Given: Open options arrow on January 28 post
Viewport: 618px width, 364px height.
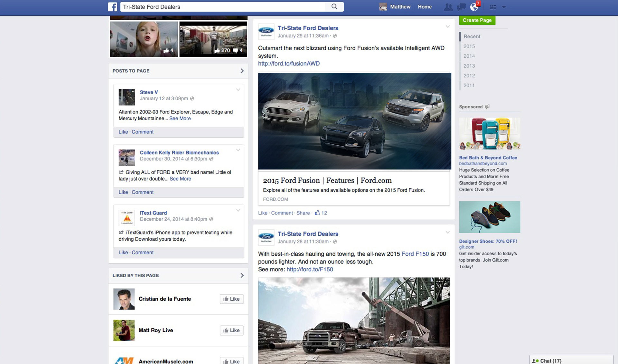Looking at the screenshot, I should tap(447, 232).
